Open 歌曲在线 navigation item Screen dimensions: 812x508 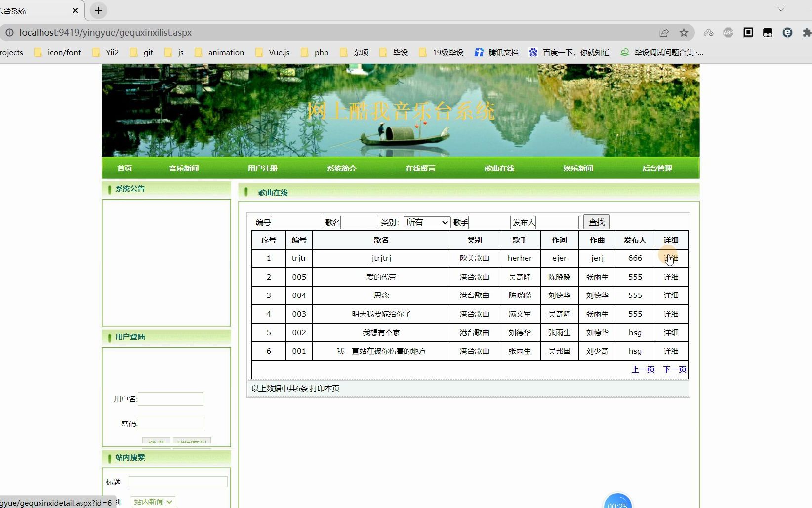499,169
